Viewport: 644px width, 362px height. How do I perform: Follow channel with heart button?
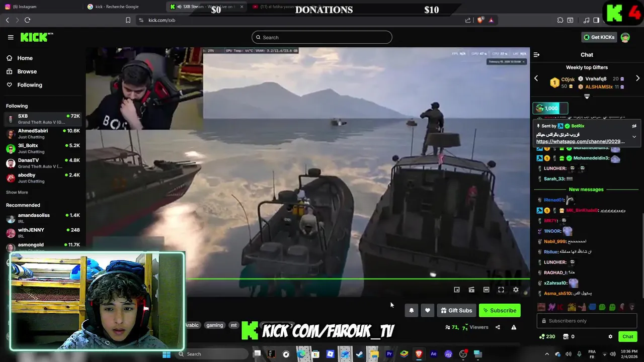pos(427,310)
